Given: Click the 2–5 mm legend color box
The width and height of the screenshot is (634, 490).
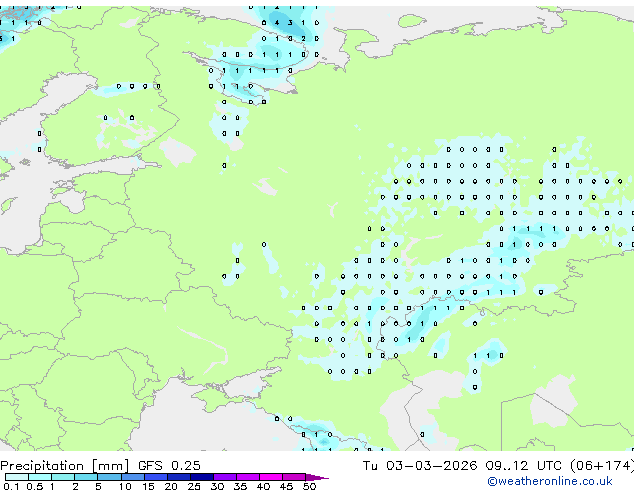Looking at the screenshot, I should pos(86,477).
